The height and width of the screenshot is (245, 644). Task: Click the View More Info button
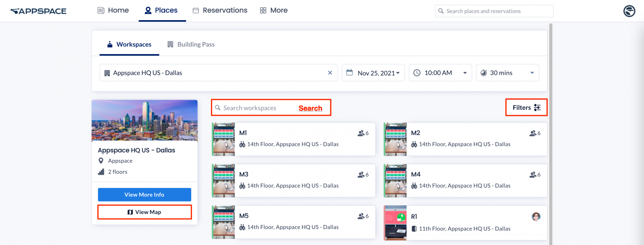point(144,195)
